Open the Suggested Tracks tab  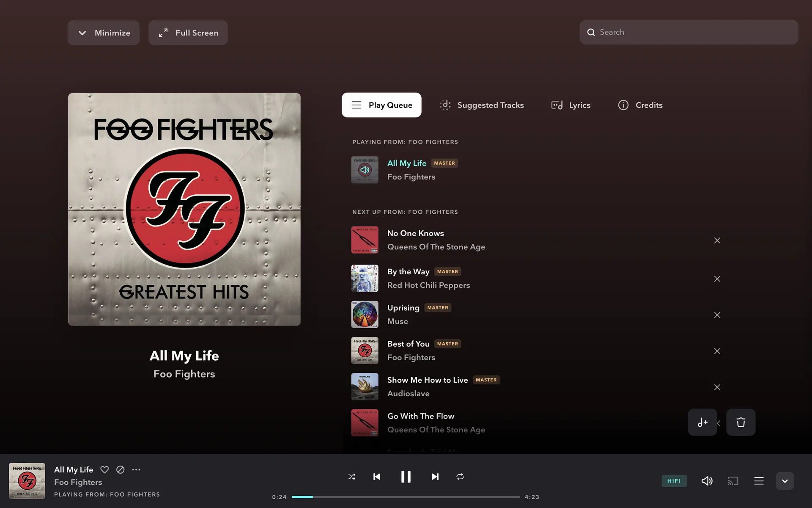click(x=482, y=105)
